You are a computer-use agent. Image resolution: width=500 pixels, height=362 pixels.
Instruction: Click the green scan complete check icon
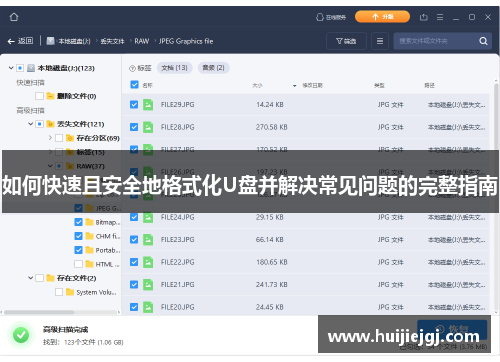point(21,335)
